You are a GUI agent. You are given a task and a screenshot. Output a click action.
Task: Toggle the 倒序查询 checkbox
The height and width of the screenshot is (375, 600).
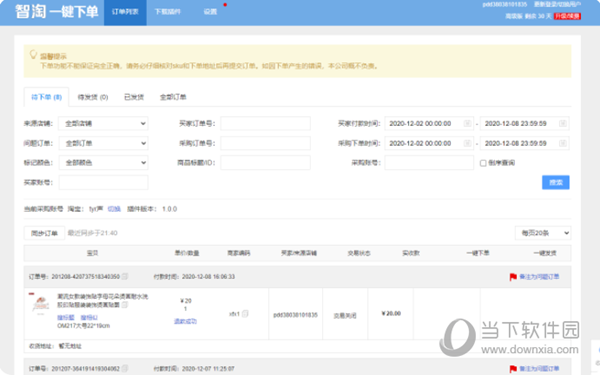(483, 163)
